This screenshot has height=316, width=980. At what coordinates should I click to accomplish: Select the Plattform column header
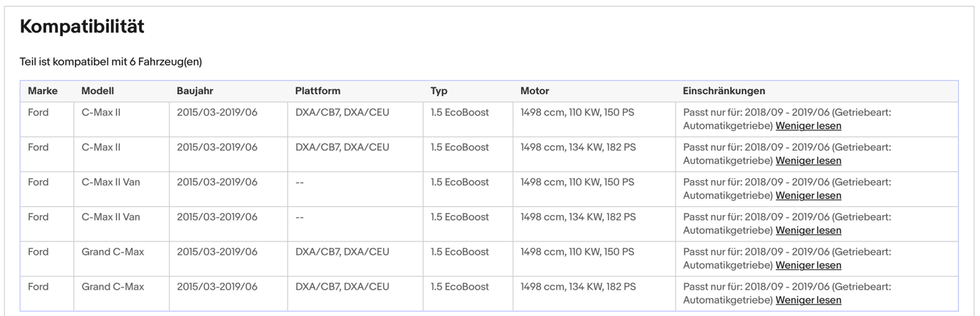click(x=317, y=91)
